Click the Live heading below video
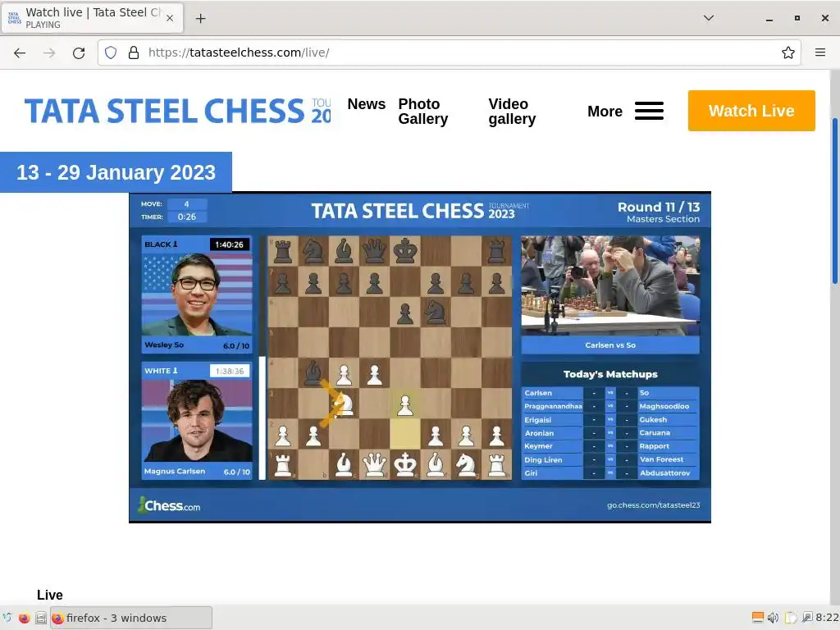The image size is (840, 630). point(50,596)
